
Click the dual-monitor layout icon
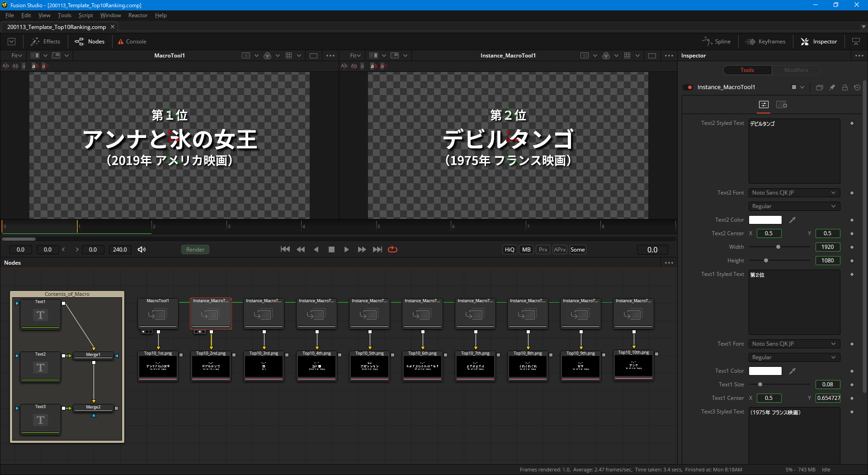coord(856,42)
